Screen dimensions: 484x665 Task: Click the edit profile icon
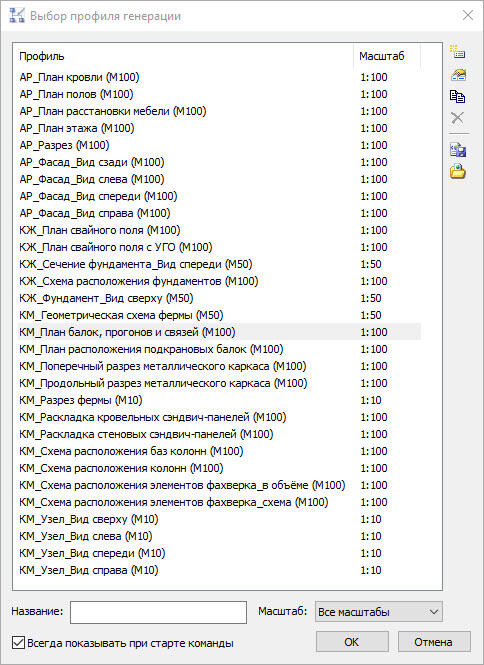pos(458,75)
